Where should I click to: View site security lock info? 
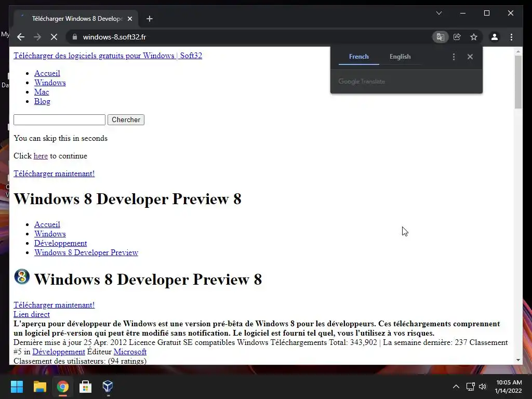[75, 37]
